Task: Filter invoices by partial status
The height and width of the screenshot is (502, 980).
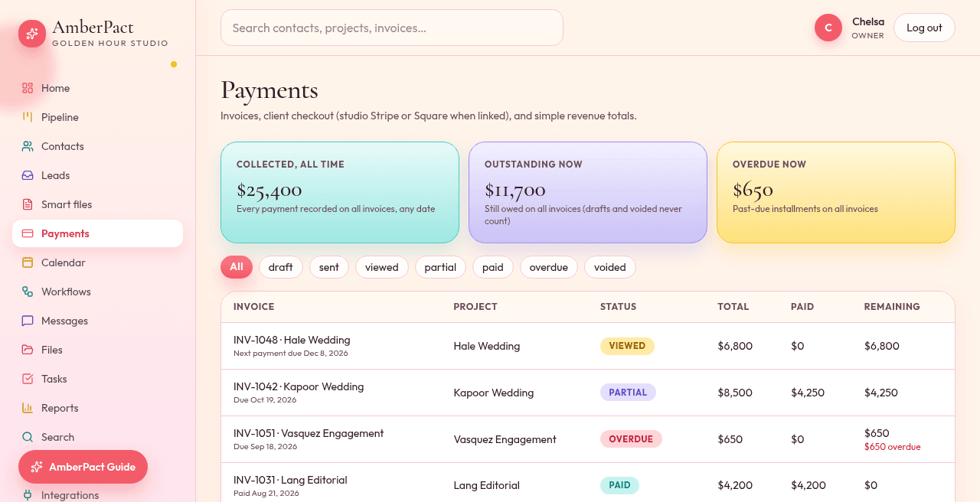Action: pos(440,267)
